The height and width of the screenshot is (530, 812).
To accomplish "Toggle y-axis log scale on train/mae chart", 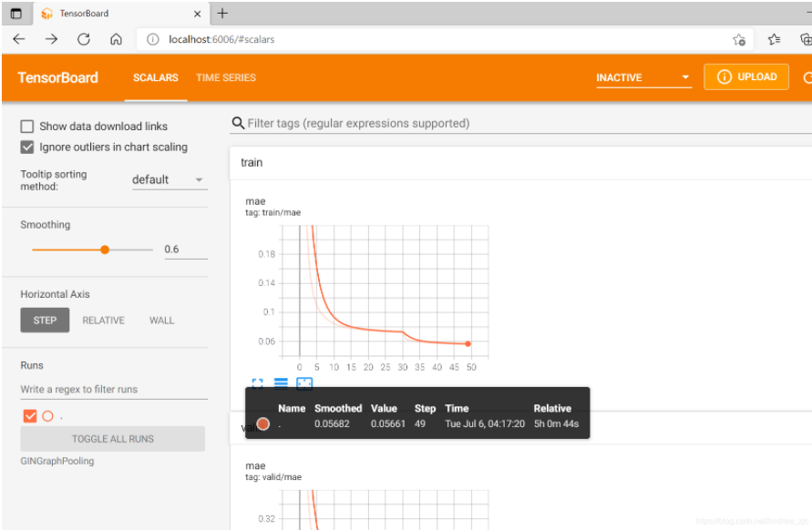I will point(281,383).
